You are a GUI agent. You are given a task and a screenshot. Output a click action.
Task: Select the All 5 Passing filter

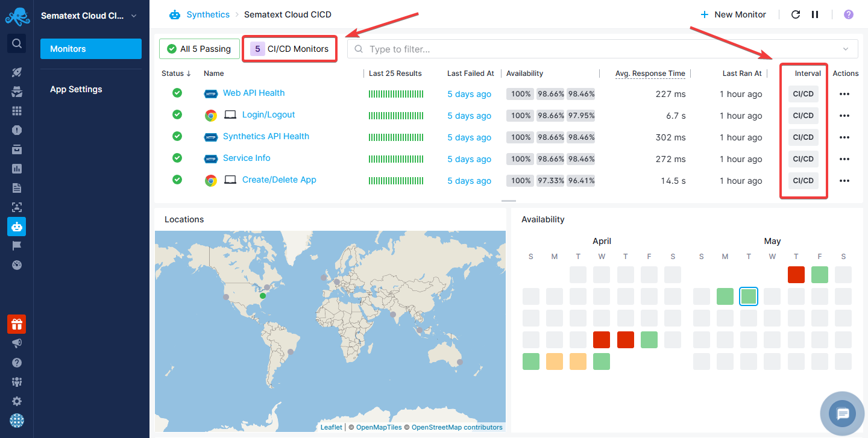click(200, 49)
